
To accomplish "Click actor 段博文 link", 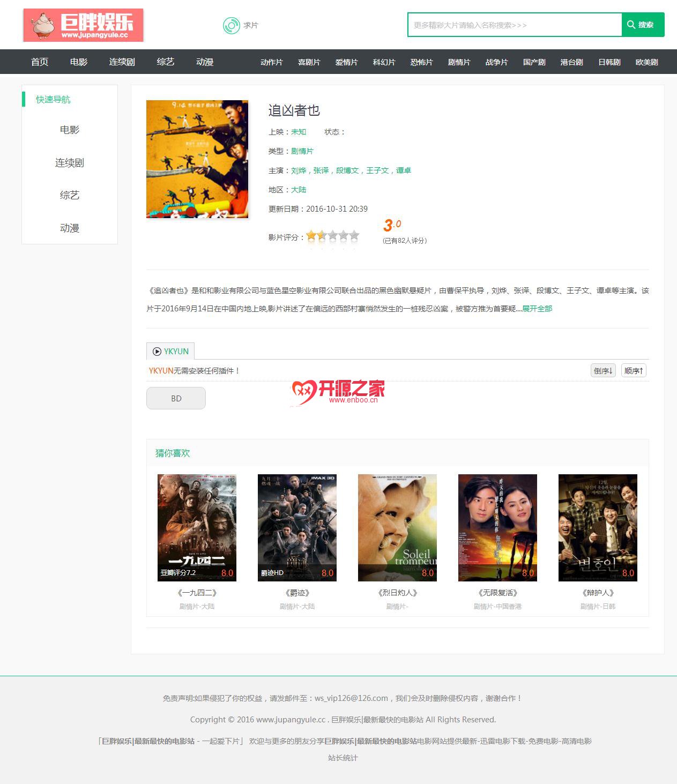I will 347,170.
